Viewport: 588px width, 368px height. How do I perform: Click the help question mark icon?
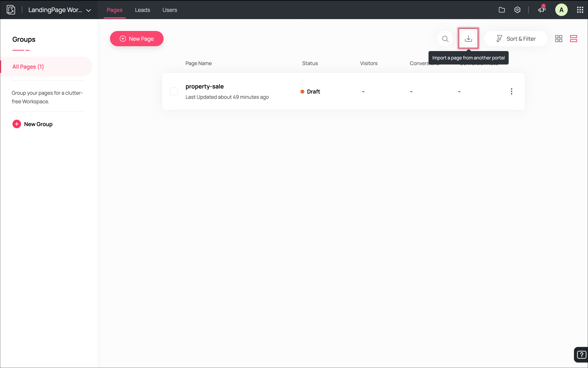point(581,355)
